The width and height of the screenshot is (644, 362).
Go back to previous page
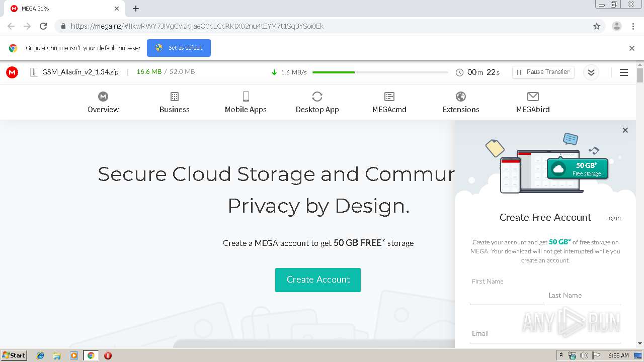(x=11, y=26)
